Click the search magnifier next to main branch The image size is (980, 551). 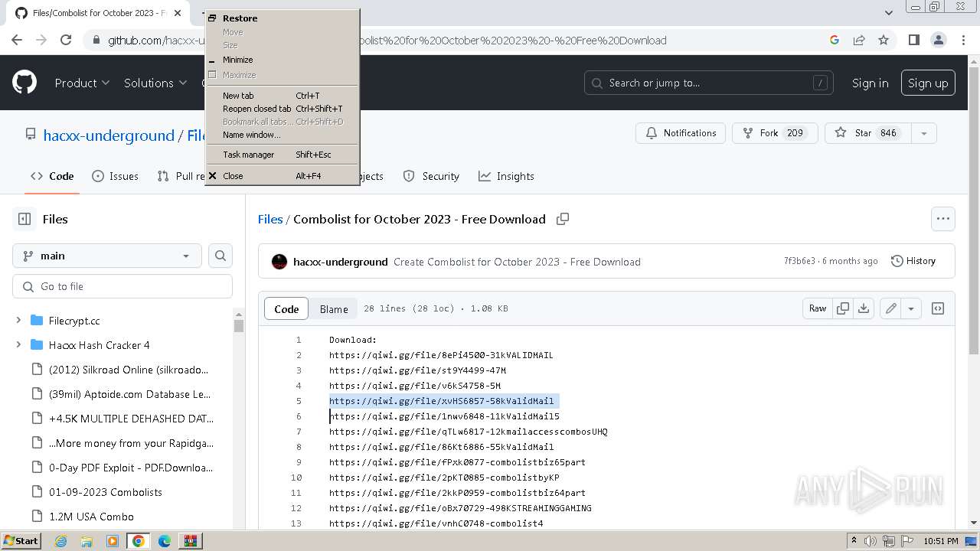pyautogui.click(x=220, y=256)
